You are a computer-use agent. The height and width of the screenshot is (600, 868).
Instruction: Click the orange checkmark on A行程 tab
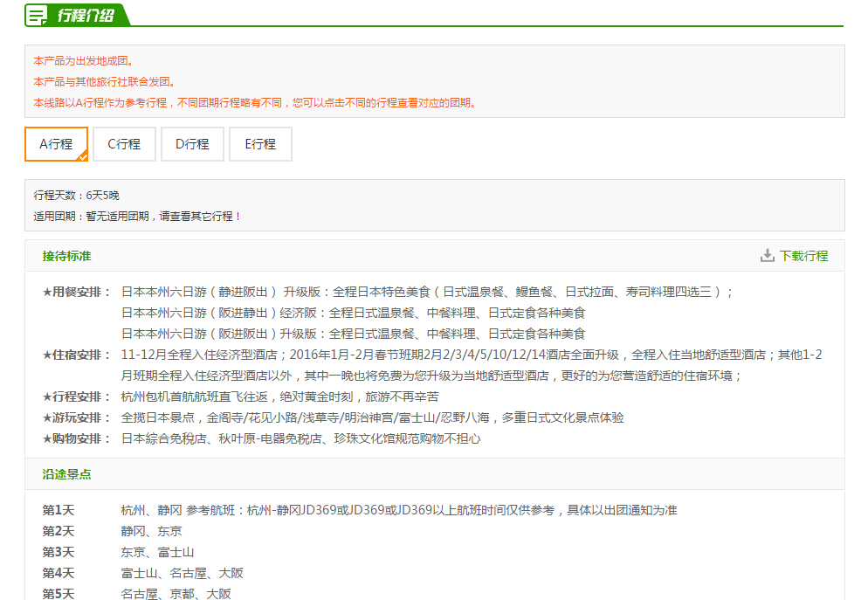pos(82,156)
